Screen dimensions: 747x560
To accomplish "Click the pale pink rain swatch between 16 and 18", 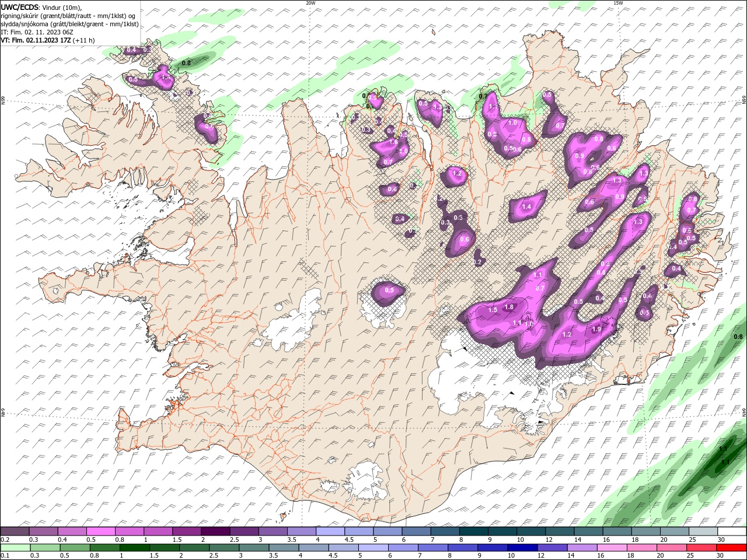I will point(612,548).
